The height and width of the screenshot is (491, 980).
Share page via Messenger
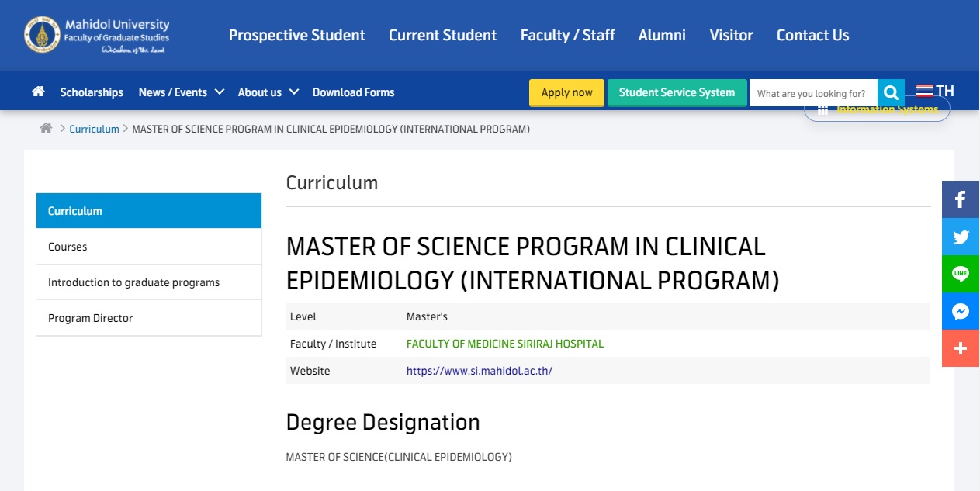click(960, 311)
